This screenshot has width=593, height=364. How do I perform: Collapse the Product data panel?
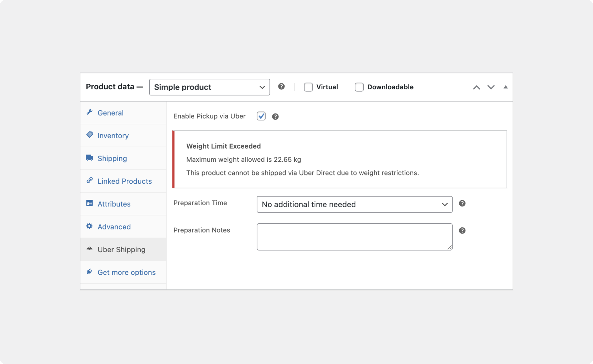point(506,87)
